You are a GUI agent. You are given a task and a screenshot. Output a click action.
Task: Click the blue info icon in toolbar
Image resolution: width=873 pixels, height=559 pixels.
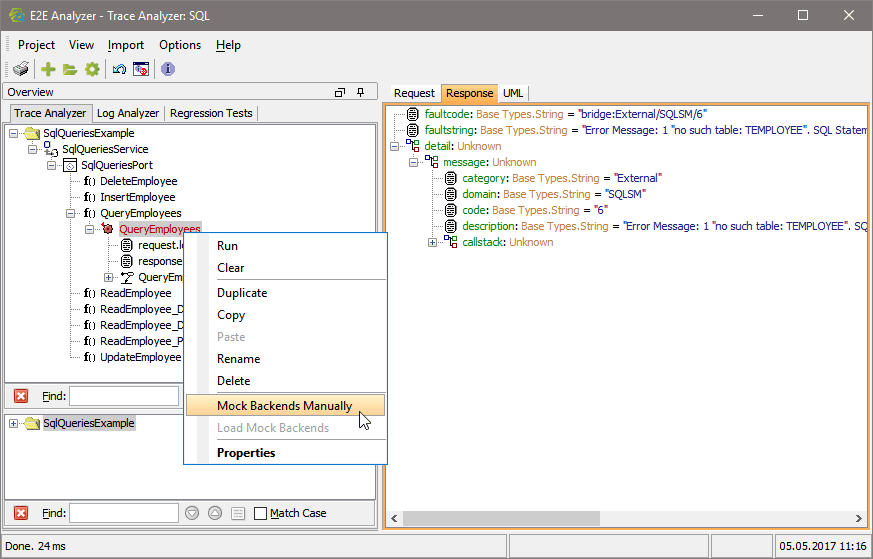[168, 69]
